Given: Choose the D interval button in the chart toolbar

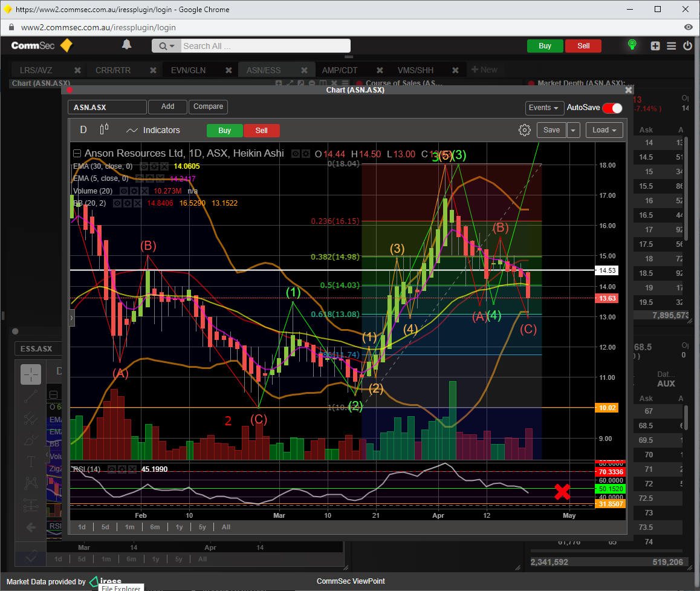Looking at the screenshot, I should tap(83, 129).
